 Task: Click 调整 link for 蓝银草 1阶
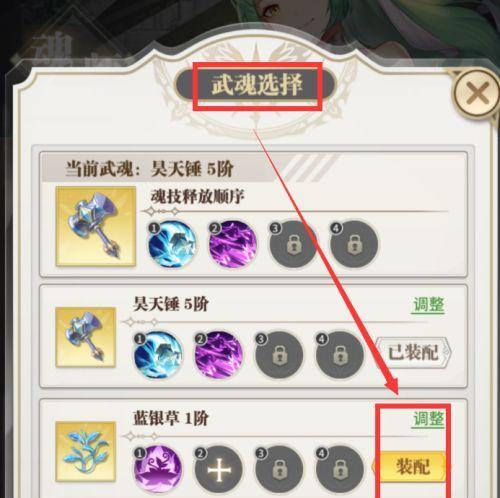429,419
